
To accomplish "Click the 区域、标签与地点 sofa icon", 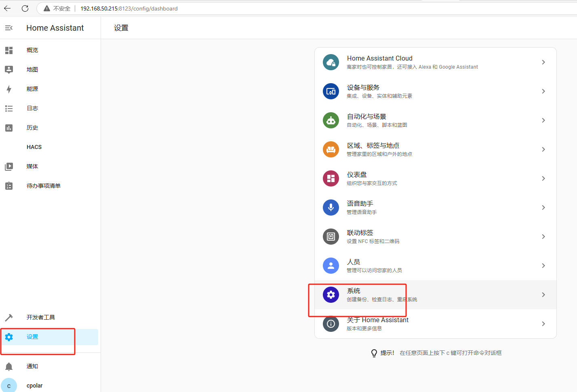I will 331,149.
